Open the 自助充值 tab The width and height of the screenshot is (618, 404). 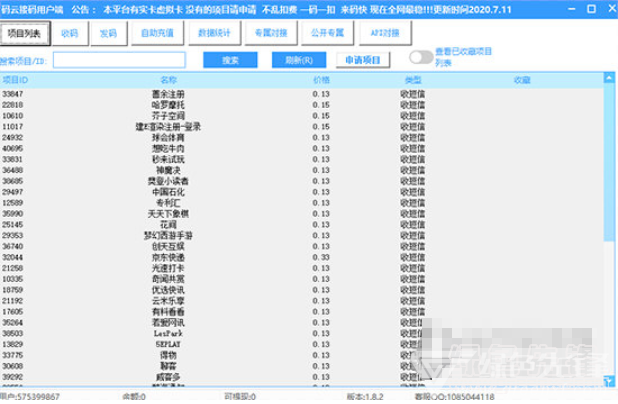point(157,34)
